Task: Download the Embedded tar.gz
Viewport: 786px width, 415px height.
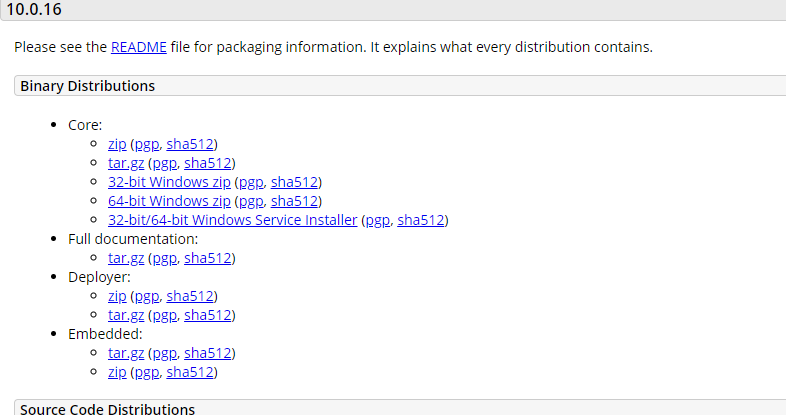Action: tap(126, 353)
